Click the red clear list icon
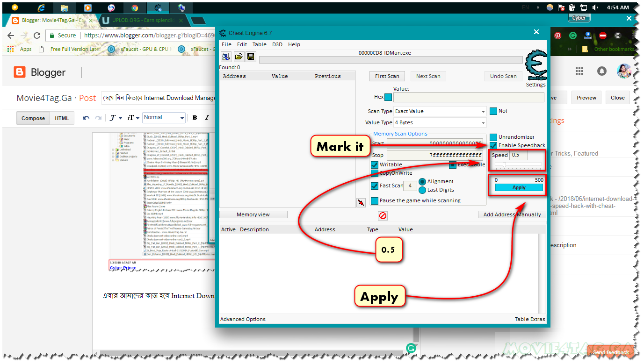 click(383, 215)
